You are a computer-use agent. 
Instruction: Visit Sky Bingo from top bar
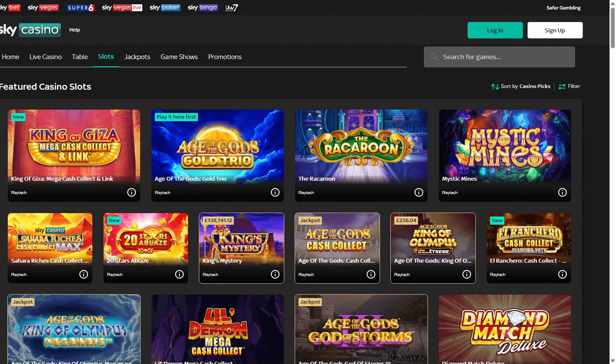(203, 8)
